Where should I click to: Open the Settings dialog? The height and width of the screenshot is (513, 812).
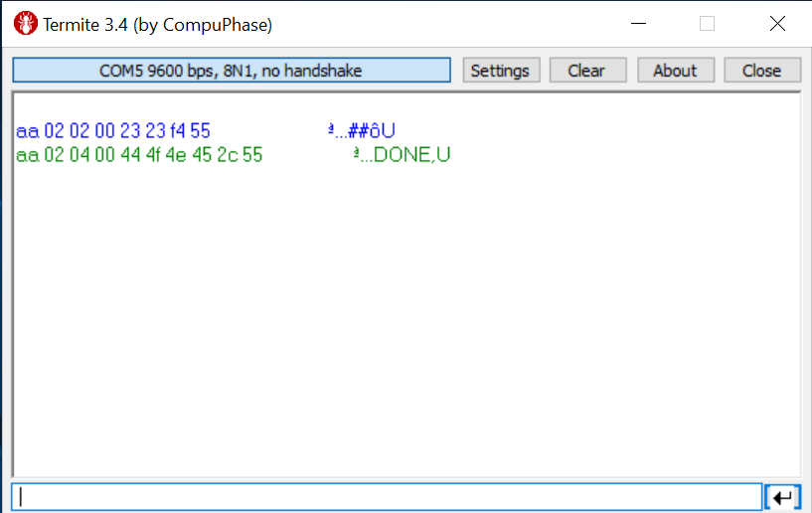(x=500, y=71)
